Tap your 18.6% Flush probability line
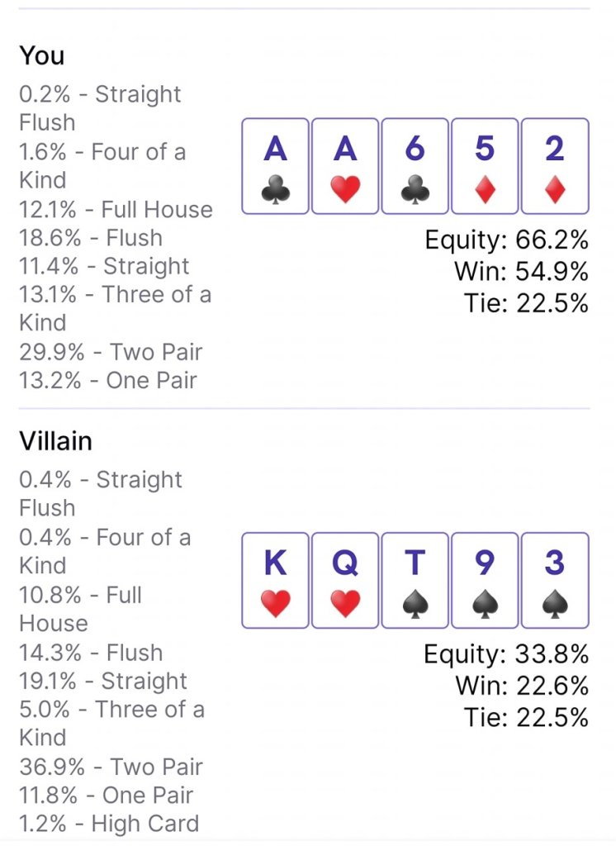The height and width of the screenshot is (846, 616). coord(91,238)
